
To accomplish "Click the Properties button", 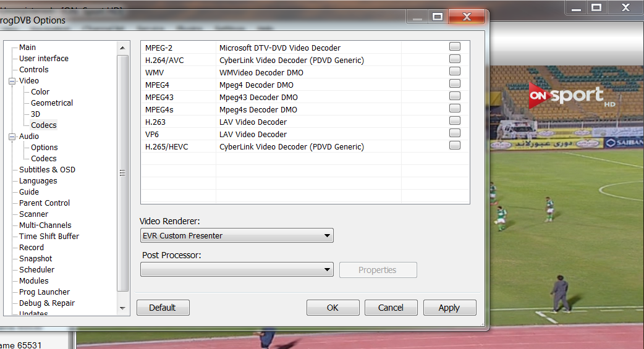I will pyautogui.click(x=378, y=270).
